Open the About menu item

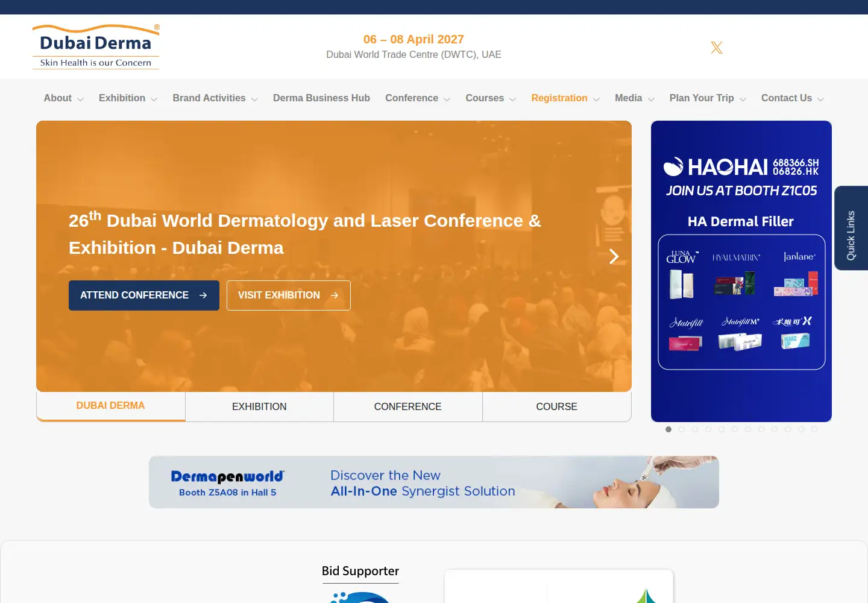[x=58, y=98]
